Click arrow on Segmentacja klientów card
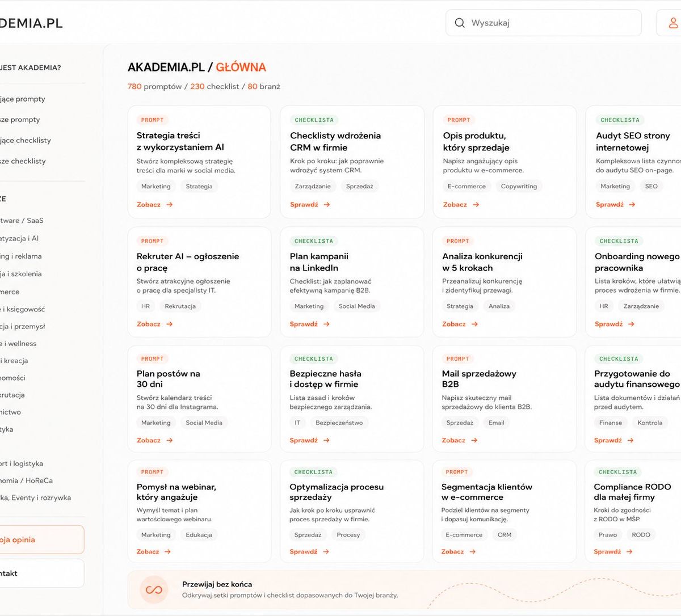The image size is (681, 616). click(x=473, y=551)
